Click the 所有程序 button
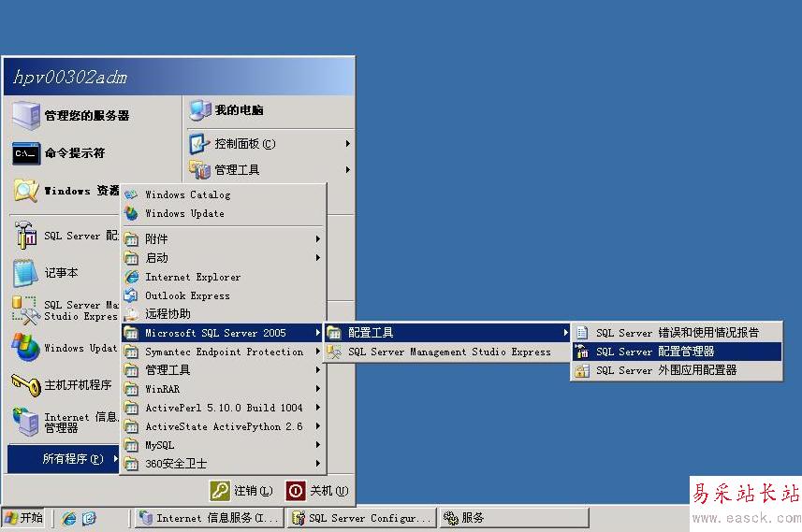The height and width of the screenshot is (532, 802). [64, 459]
